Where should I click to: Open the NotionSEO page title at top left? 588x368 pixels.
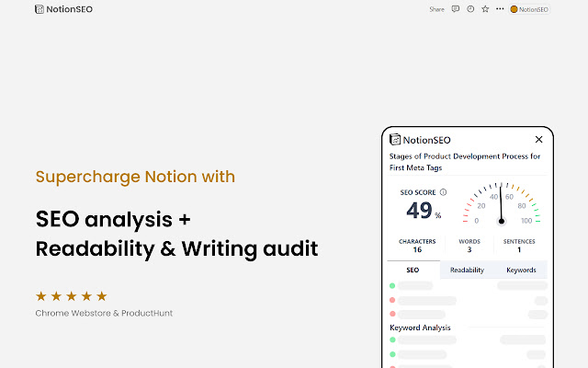pyautogui.click(x=70, y=9)
